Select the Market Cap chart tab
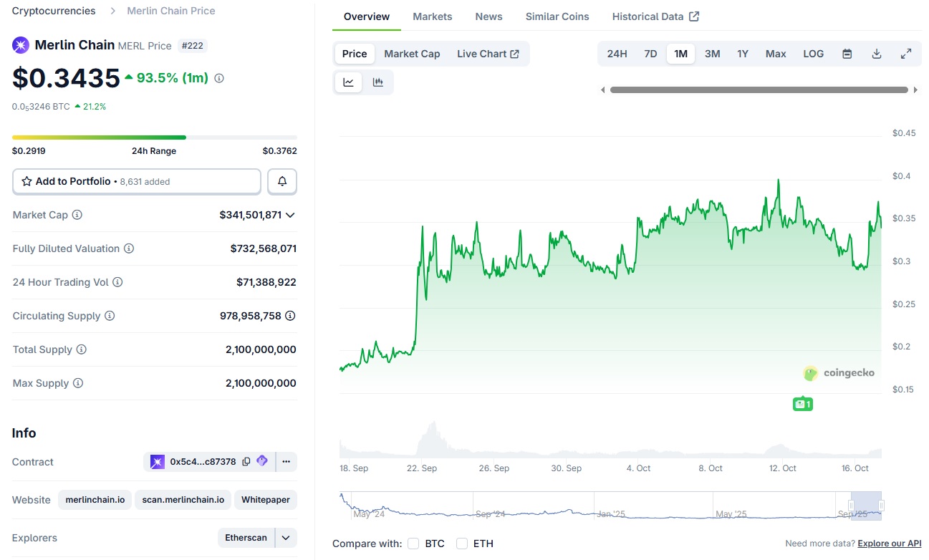The height and width of the screenshot is (560, 929). (412, 54)
